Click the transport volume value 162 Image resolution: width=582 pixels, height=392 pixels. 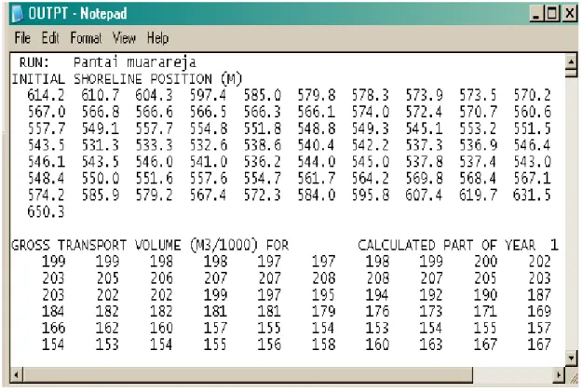107,328
